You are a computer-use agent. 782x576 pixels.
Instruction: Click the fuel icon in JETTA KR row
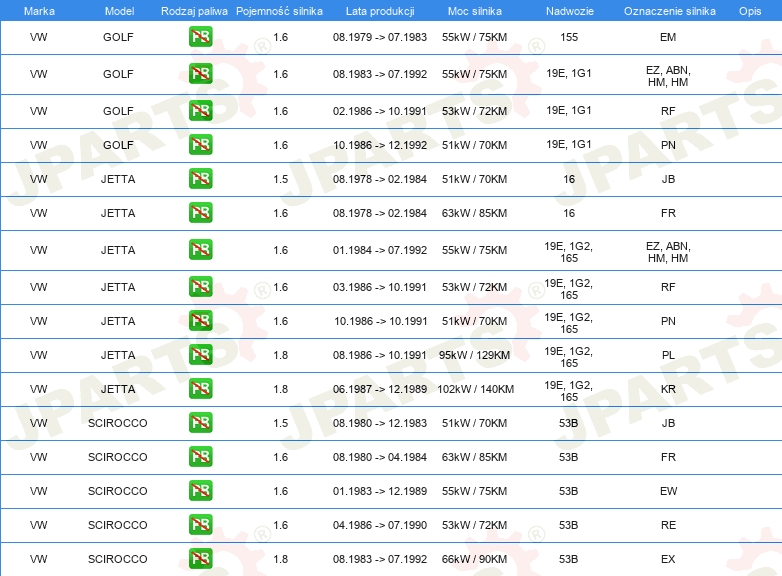coord(200,388)
